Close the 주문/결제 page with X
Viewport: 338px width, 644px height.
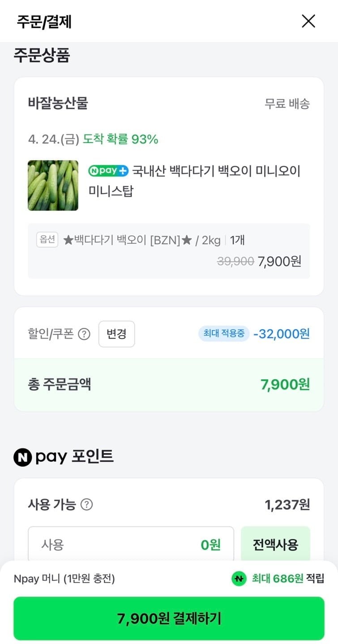click(x=308, y=21)
